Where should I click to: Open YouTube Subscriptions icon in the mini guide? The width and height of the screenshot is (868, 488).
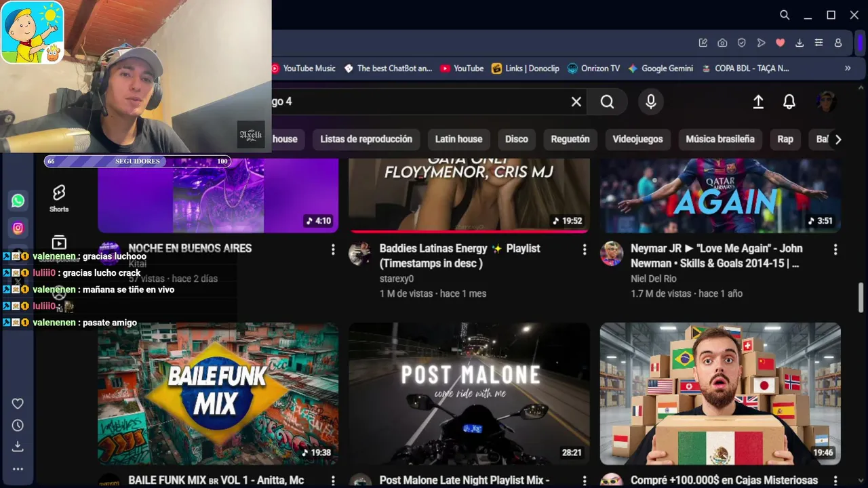coord(59,243)
